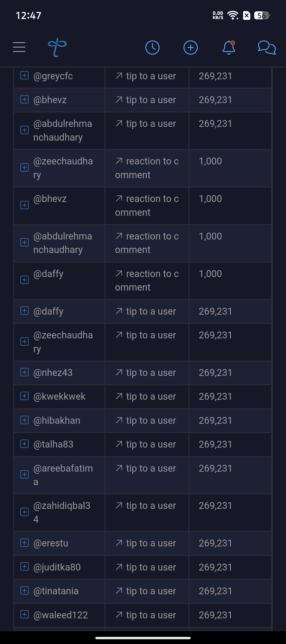
Task: Open the chat messages icon
Action: pyautogui.click(x=267, y=48)
